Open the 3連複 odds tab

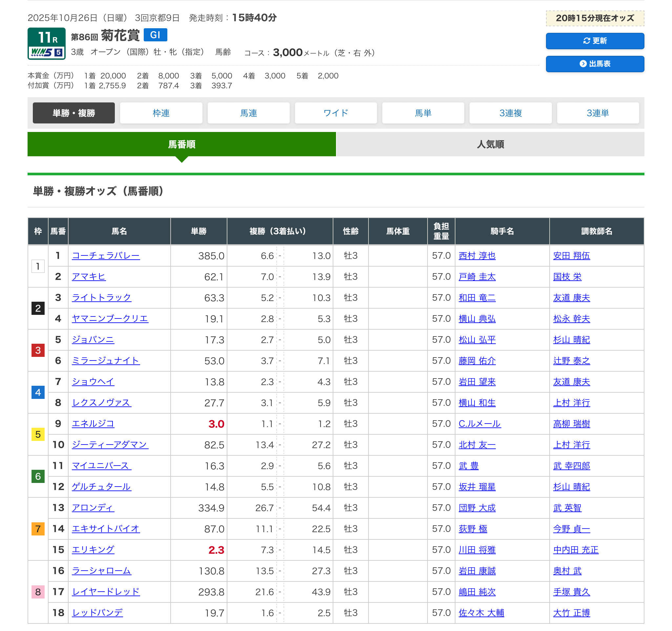[510, 113]
